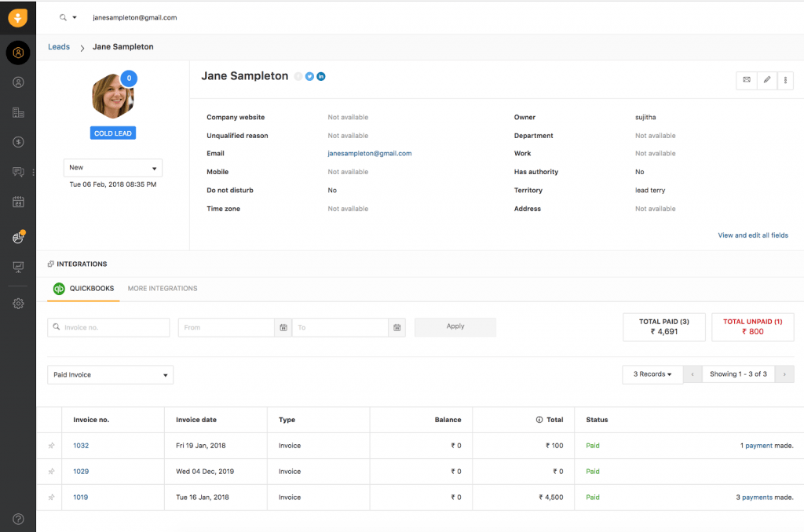
Task: Pin invoice 1032 using its pin icon
Action: click(49, 445)
